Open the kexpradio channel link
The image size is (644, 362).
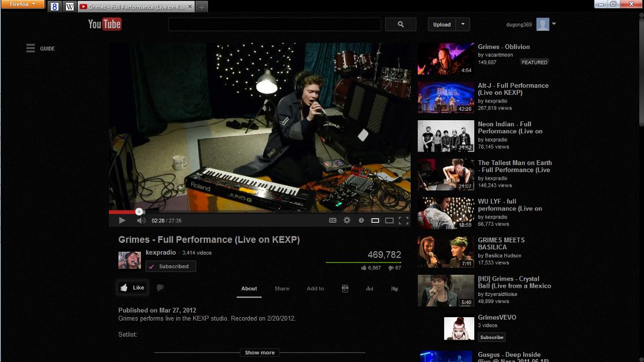[x=161, y=252]
